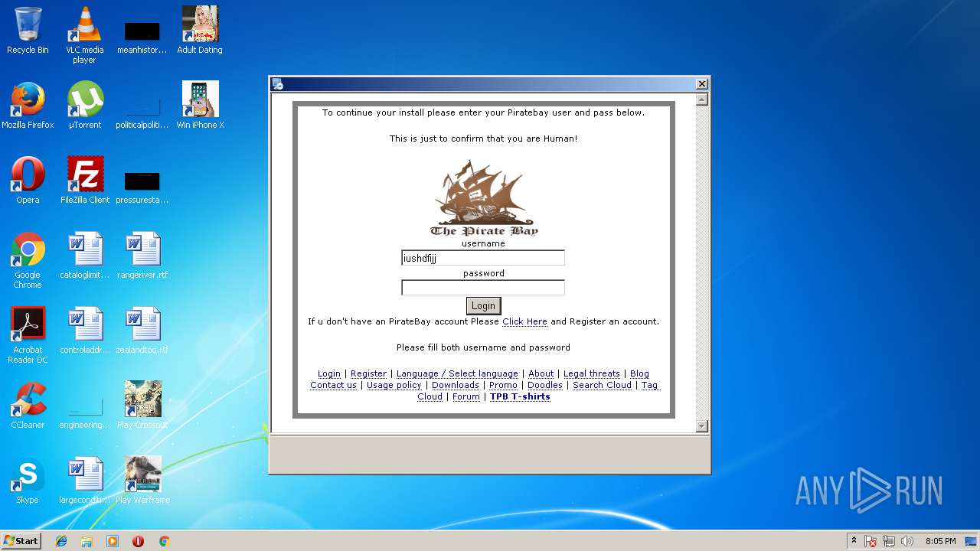Launch Skype from the desktop
This screenshot has height=551, width=980.
pos(28,481)
